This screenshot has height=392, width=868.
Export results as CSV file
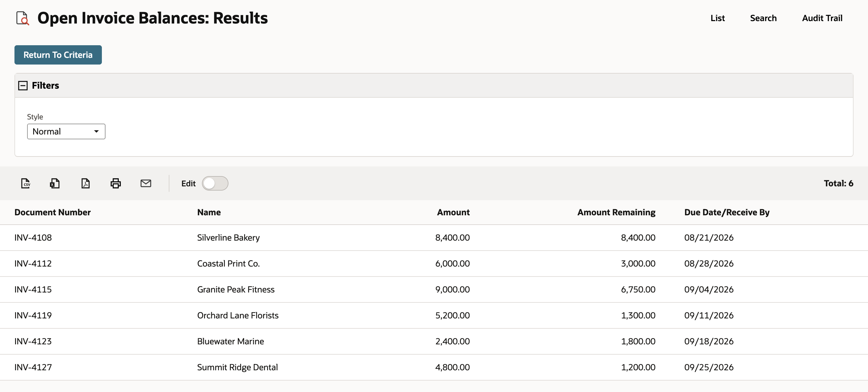point(26,183)
